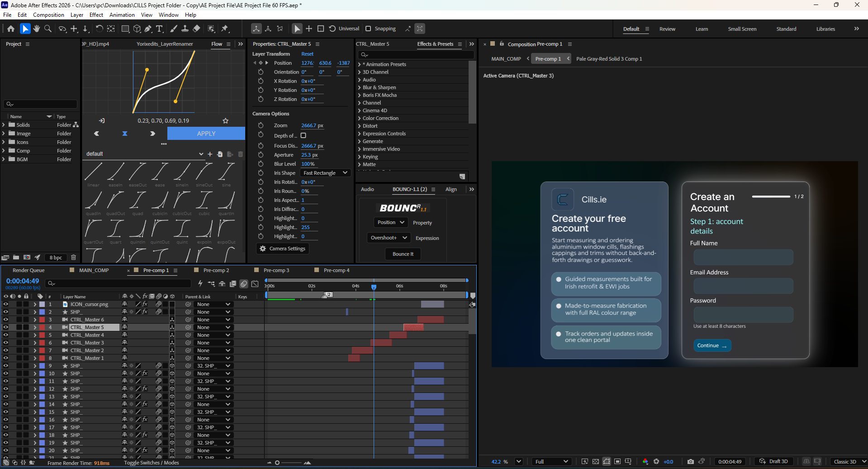Click Effects & Presets search field
This screenshot has height=469, width=868.
416,55
